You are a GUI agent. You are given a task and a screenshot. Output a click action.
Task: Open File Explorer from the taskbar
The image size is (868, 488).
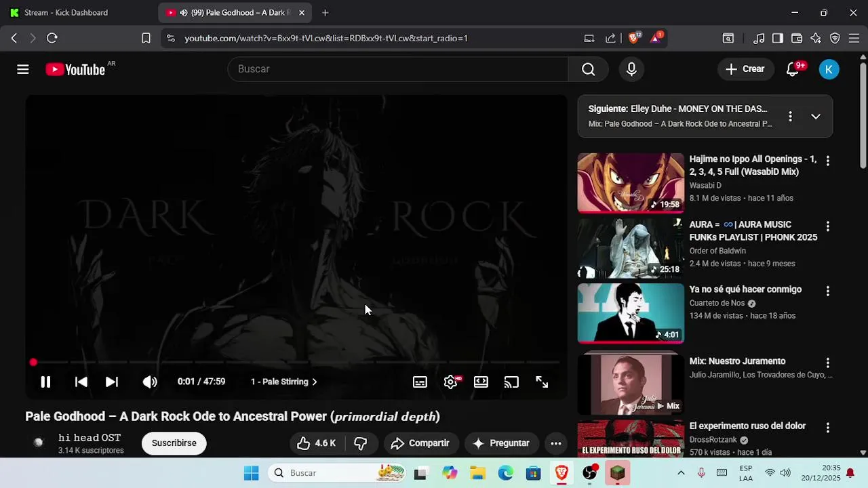tap(477, 473)
